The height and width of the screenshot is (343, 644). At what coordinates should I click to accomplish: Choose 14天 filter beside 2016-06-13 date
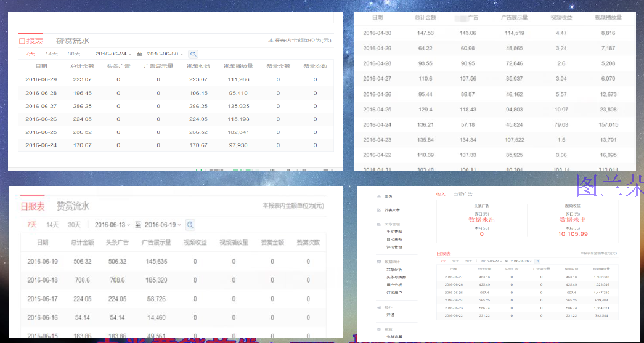point(52,224)
